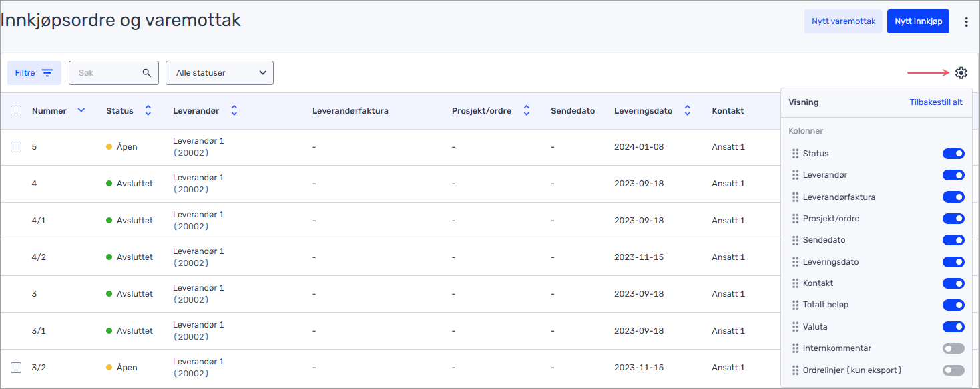Enable Ordrelinjer (kun eksport) toggle

pos(953,370)
